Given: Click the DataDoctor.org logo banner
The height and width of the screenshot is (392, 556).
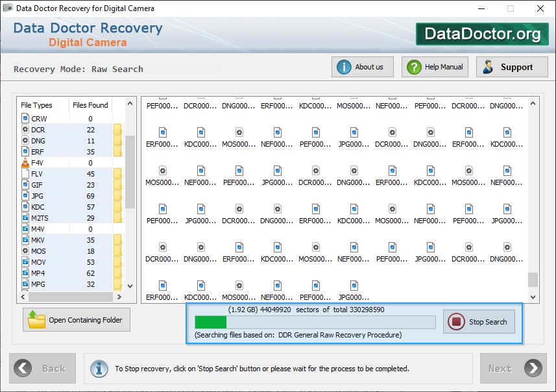Looking at the screenshot, I should point(482,34).
